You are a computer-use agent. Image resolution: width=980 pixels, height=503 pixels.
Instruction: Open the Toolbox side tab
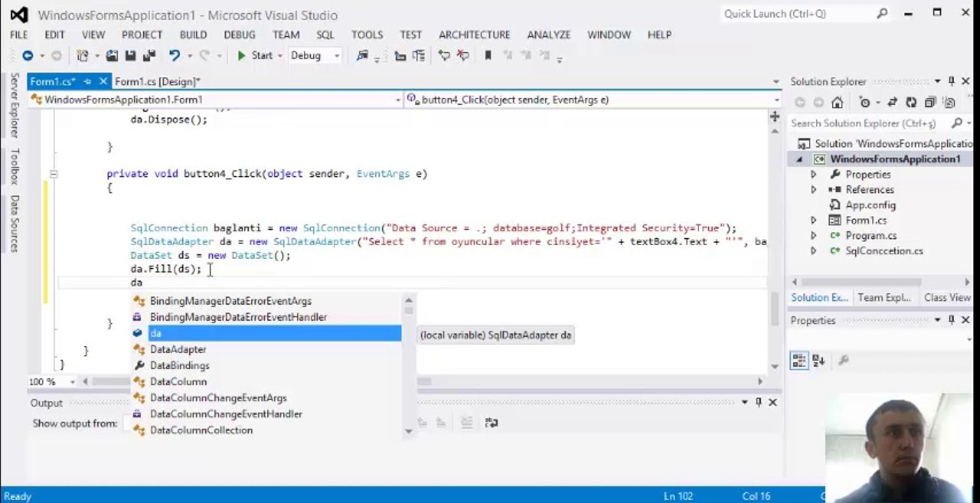coord(14,166)
